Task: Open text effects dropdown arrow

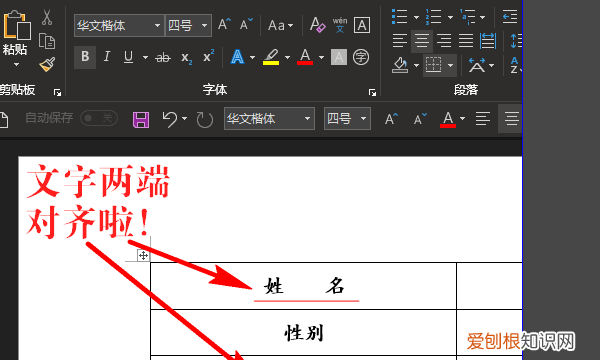Action: pos(252,57)
